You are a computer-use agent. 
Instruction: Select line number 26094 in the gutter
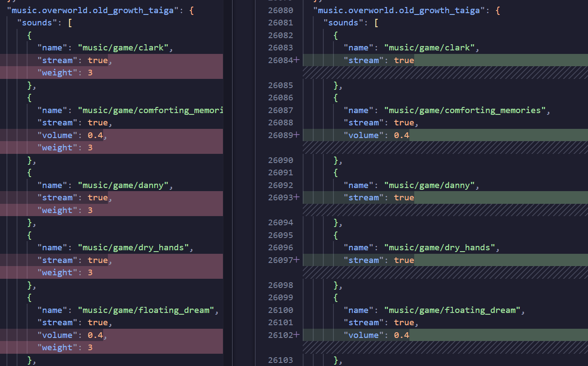pos(281,223)
